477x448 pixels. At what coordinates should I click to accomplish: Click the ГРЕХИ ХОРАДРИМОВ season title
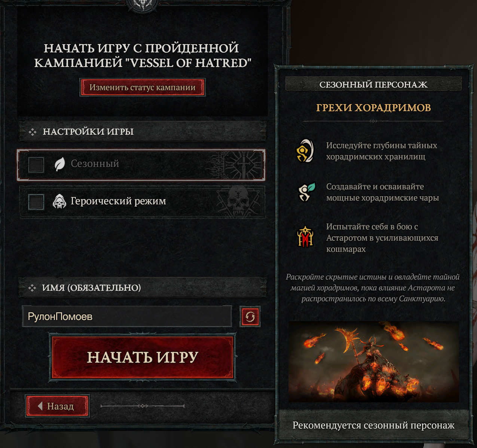tap(373, 108)
